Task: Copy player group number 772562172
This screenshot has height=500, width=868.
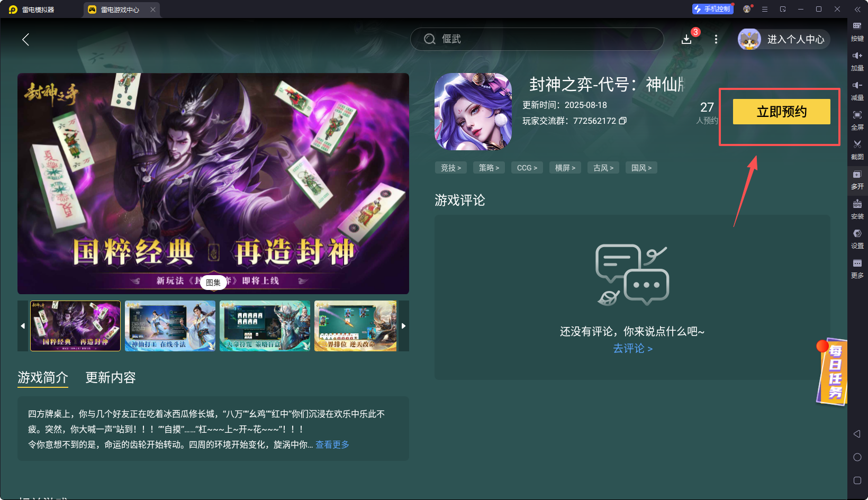Action: pyautogui.click(x=623, y=121)
